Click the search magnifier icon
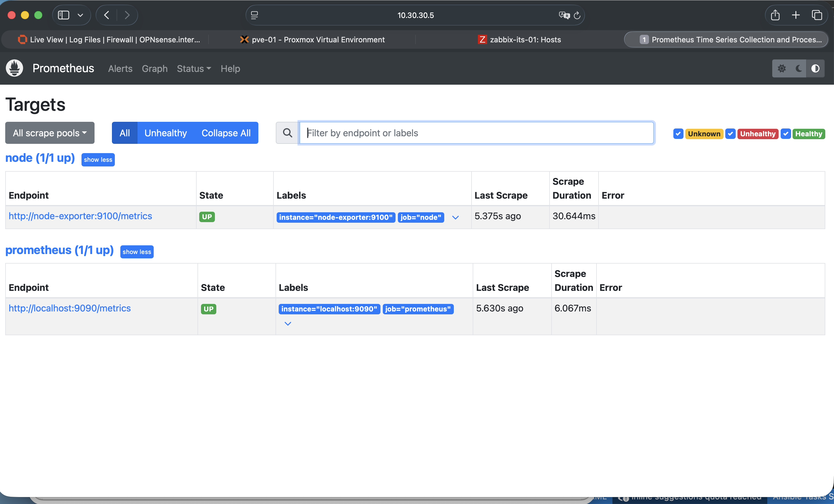The image size is (834, 504). 287,133
